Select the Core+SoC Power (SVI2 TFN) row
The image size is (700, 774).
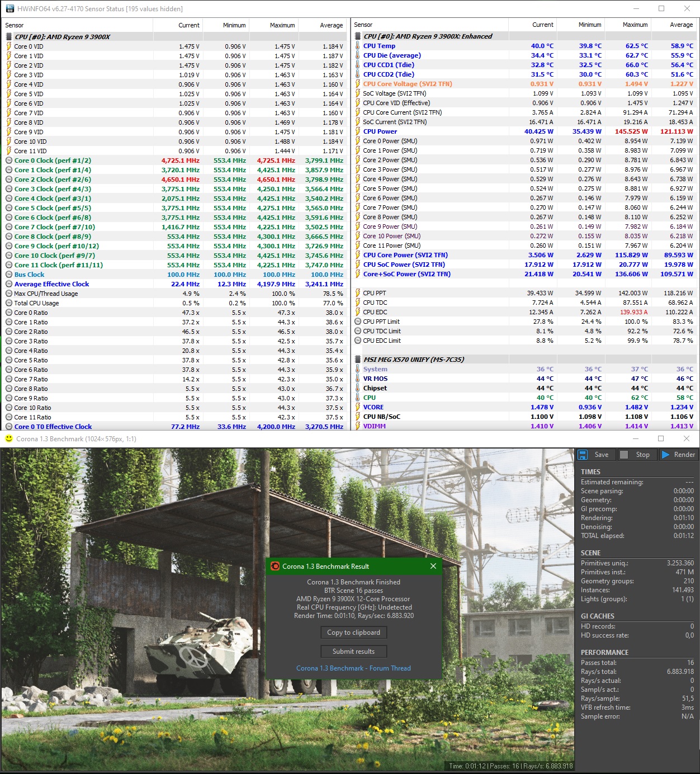pos(524,274)
